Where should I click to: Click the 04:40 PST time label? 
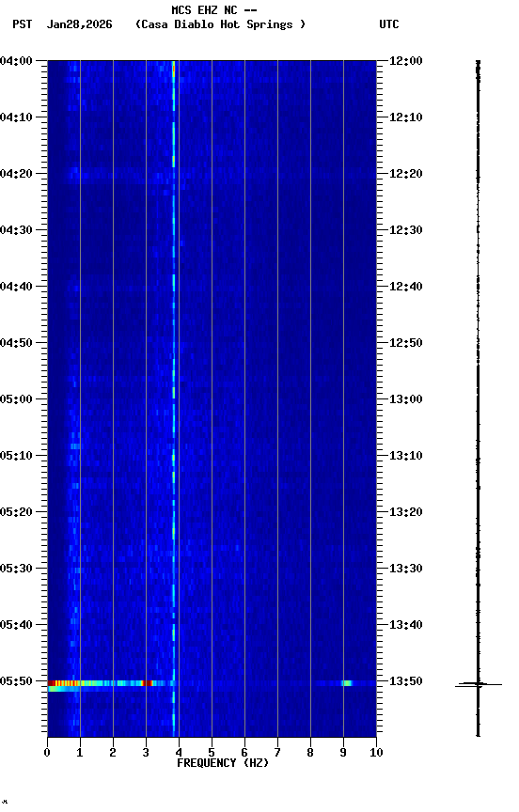coord(16,287)
